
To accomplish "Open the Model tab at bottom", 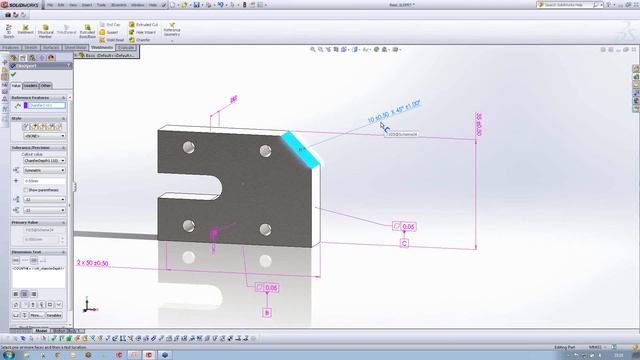I will pyautogui.click(x=41, y=331).
